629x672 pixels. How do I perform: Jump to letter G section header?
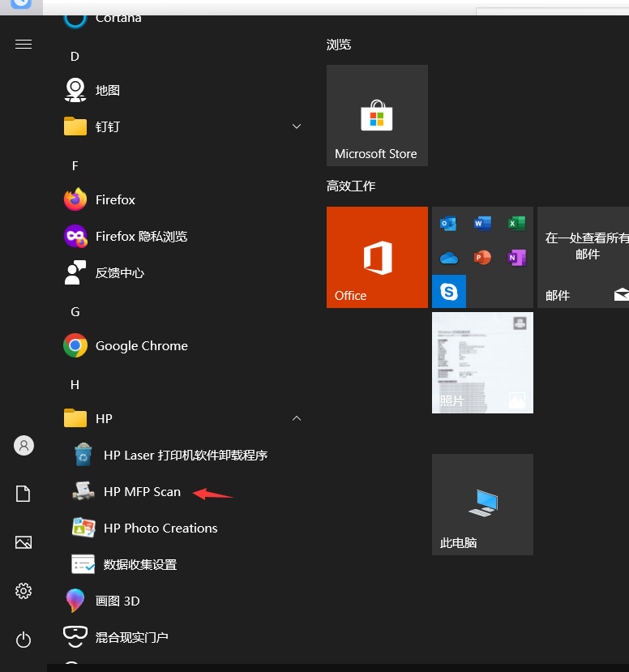coord(75,311)
